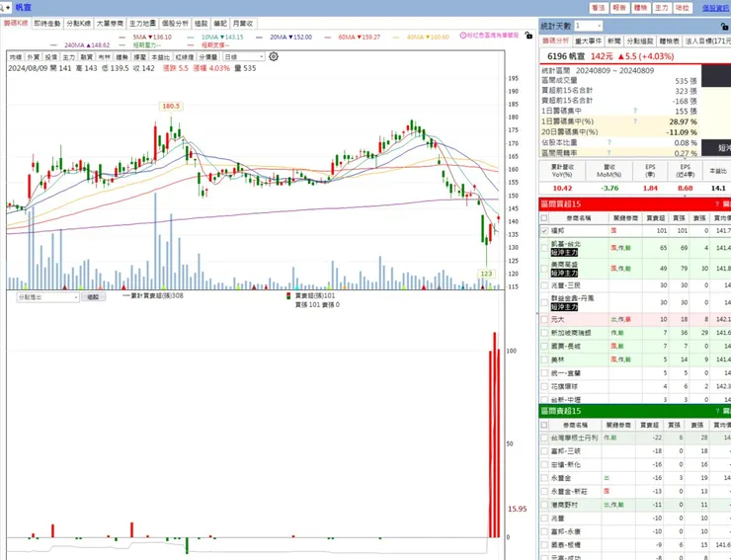Toggle select-all checkbox in 區間賣超15 header
The height and width of the screenshot is (560, 731).
(x=544, y=425)
